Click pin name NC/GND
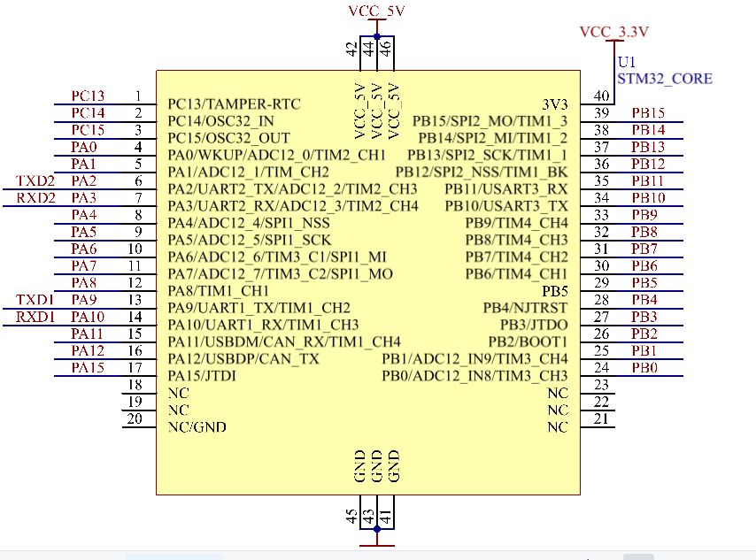The image size is (756, 560). (x=197, y=427)
